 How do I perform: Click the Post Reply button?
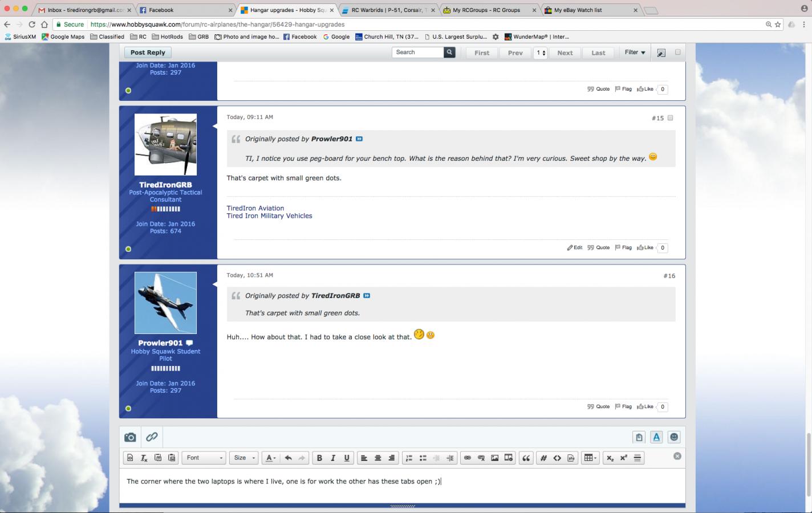coord(148,52)
